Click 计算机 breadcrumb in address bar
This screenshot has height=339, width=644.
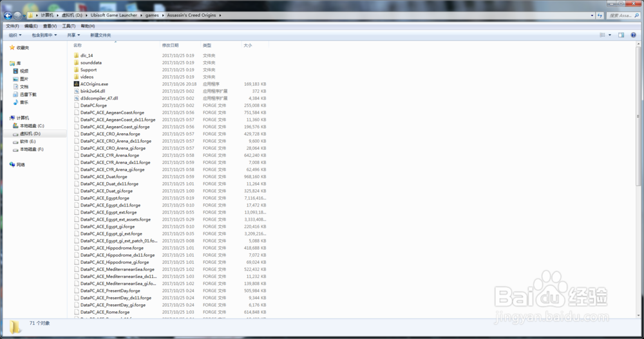pyautogui.click(x=47, y=15)
